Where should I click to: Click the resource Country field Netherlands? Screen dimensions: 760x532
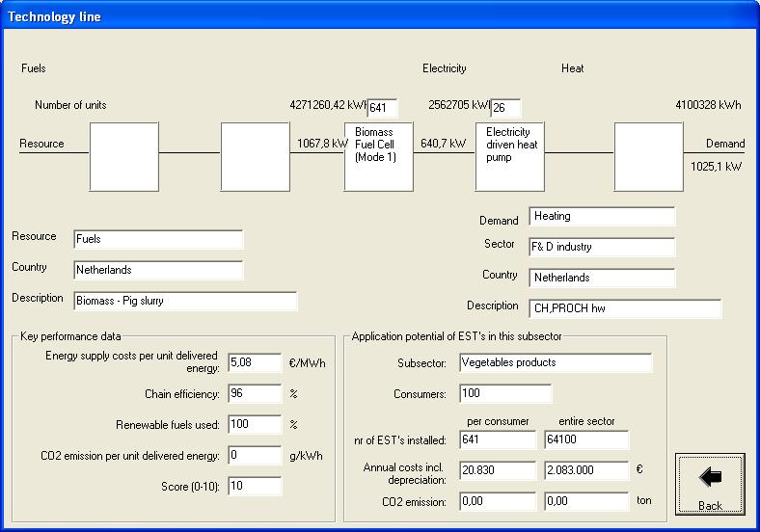[158, 270]
